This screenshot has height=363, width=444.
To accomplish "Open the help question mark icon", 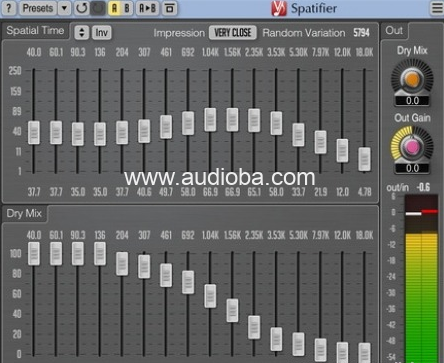I will [x=9, y=8].
